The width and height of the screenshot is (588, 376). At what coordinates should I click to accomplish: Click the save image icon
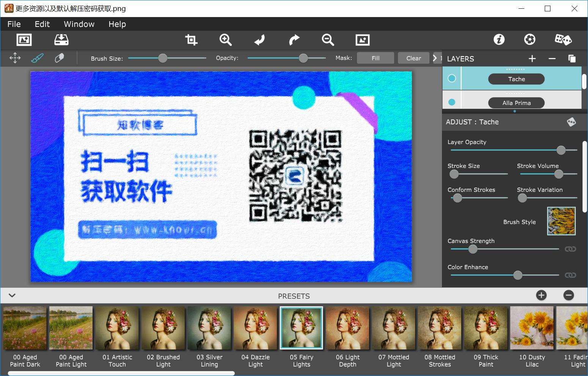coord(61,40)
